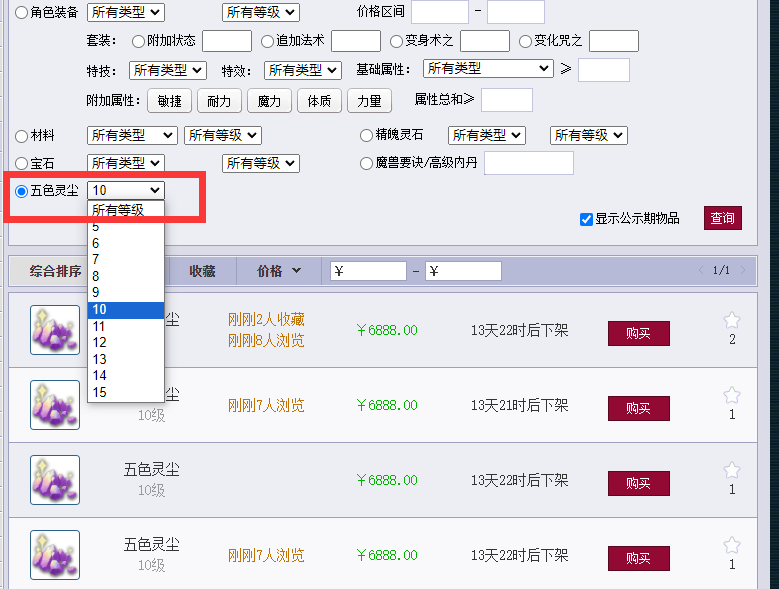Pick 所有等级 option in dropdown list

click(118, 210)
